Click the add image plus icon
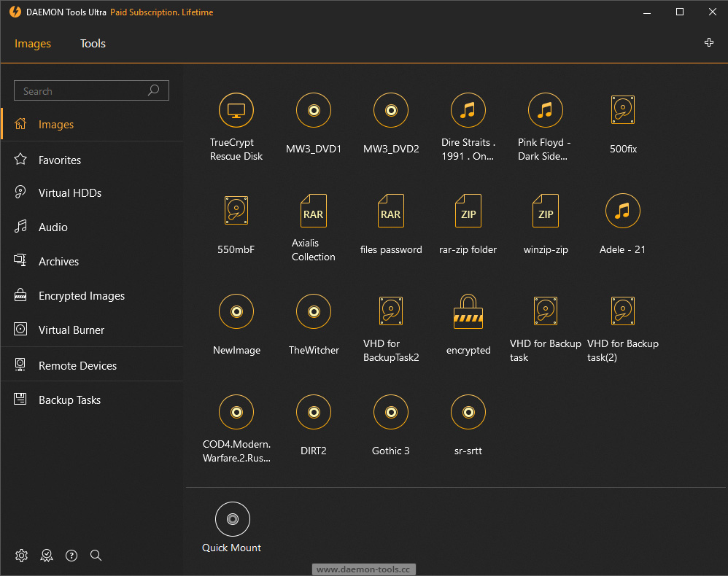Viewport: 728px width, 576px height. click(708, 42)
